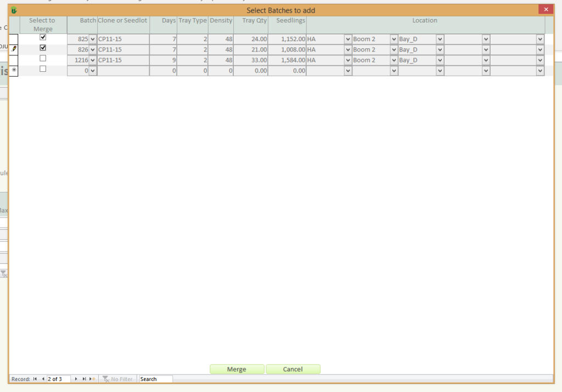Uncheck merge checkbox for batch 825
Image resolution: width=562 pixels, height=392 pixels.
(x=43, y=37)
